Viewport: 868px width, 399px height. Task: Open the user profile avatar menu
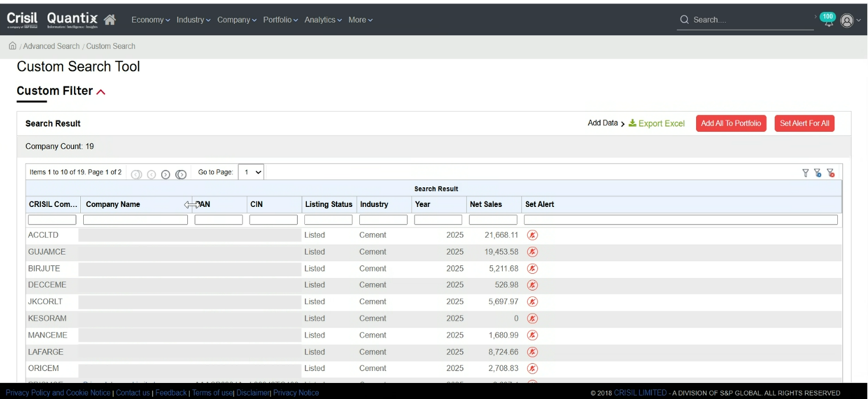click(847, 21)
